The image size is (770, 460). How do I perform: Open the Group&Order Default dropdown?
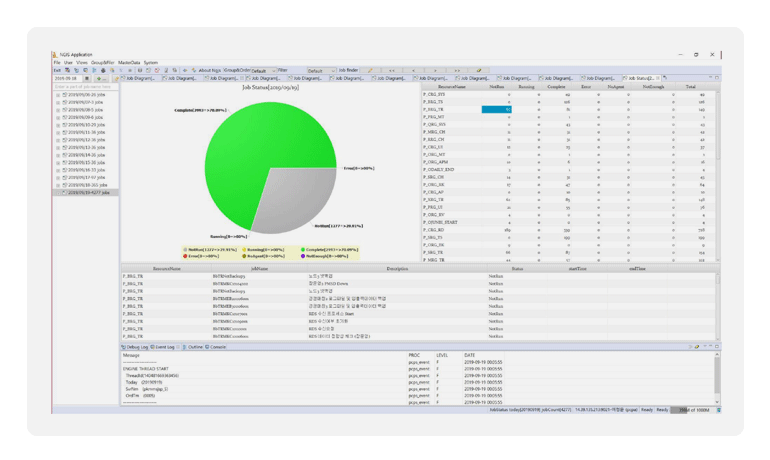[264, 71]
